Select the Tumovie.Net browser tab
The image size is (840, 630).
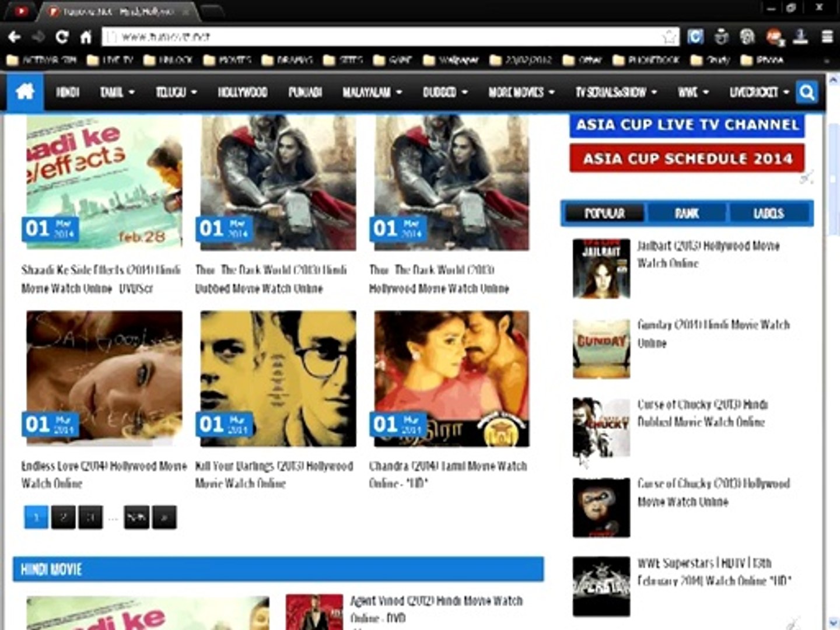pyautogui.click(x=117, y=12)
